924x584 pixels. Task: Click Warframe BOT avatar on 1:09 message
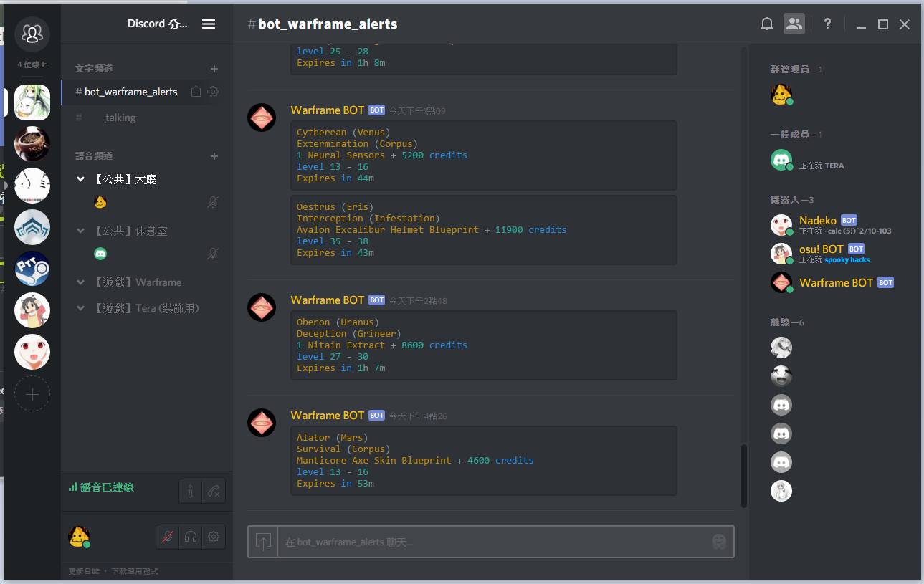(262, 117)
